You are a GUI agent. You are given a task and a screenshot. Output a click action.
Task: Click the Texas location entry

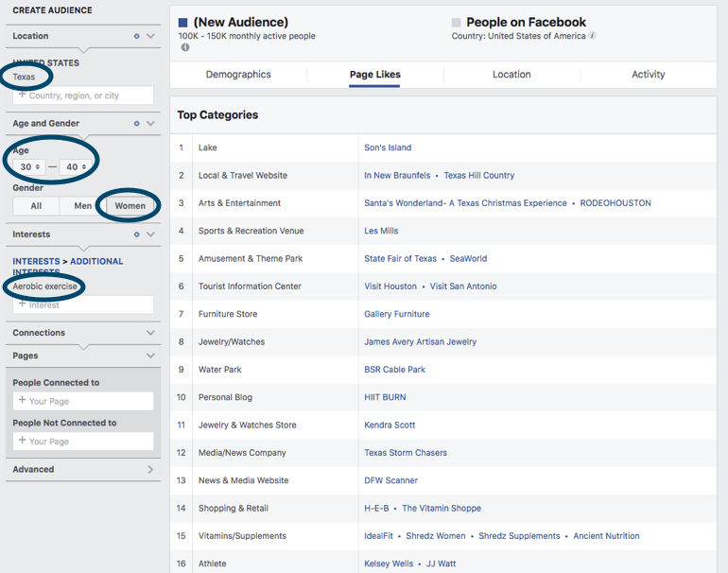point(24,78)
